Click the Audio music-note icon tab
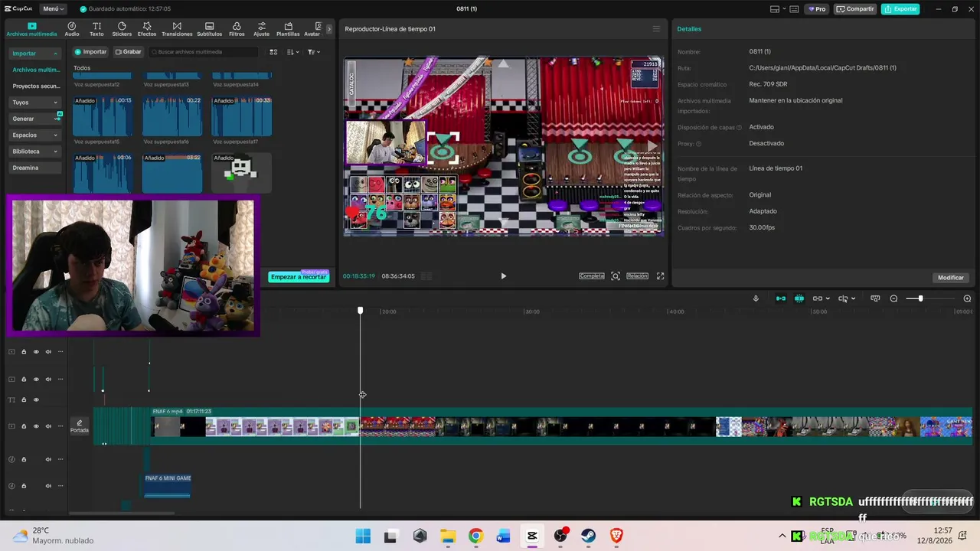 [72, 29]
